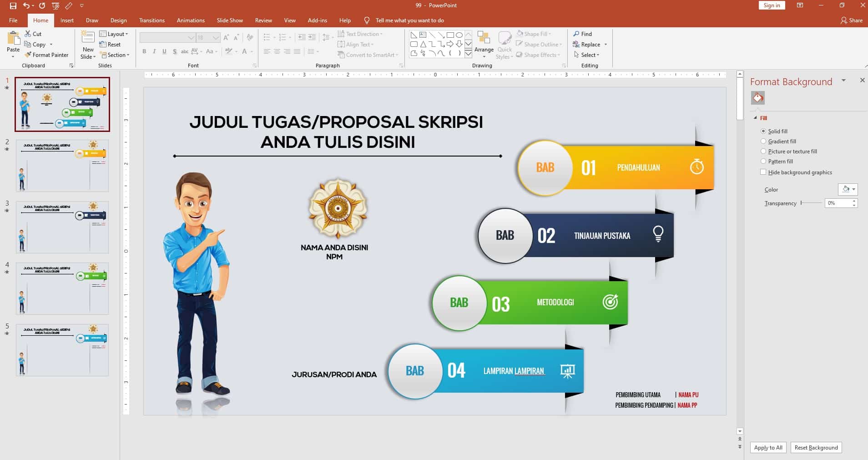Viewport: 868px width, 460px height.
Task: Select the Text Direction icon
Action: (x=342, y=34)
